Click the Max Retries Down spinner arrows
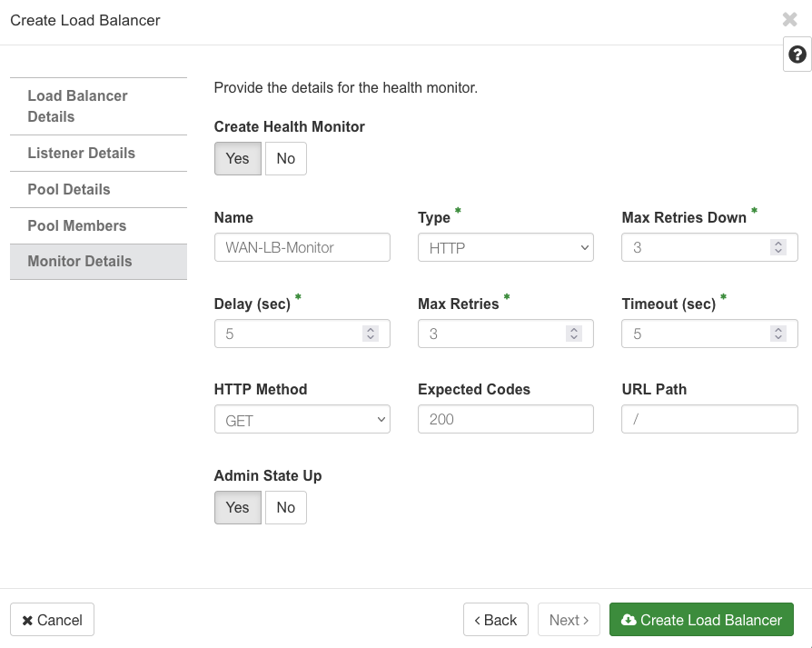Screen dimensions: 812x648 click(777, 247)
